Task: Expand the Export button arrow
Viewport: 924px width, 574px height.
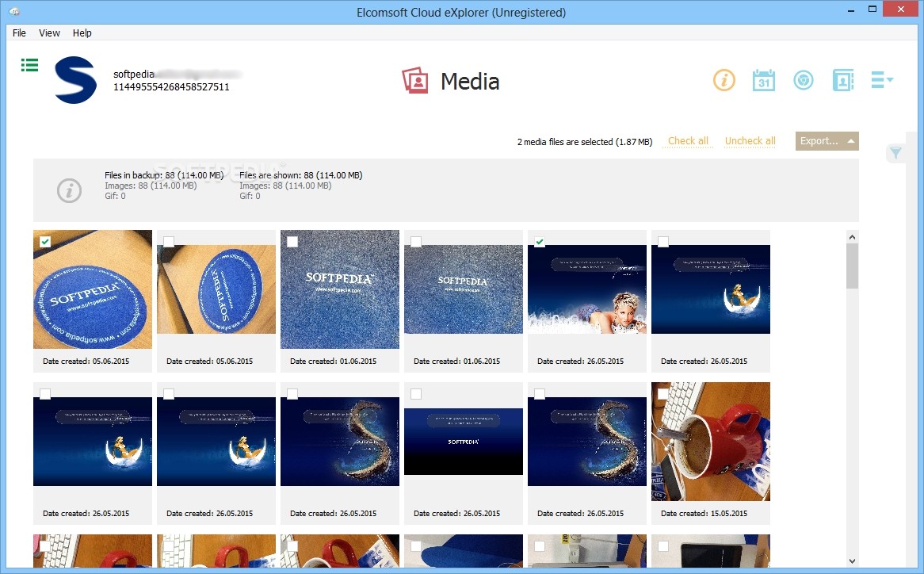Action: pyautogui.click(x=851, y=141)
